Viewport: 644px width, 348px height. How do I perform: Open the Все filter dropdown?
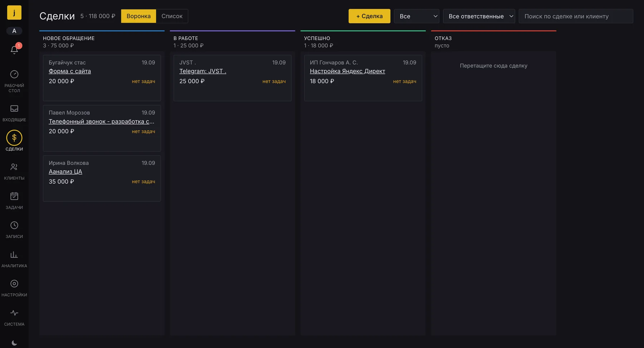point(417,16)
